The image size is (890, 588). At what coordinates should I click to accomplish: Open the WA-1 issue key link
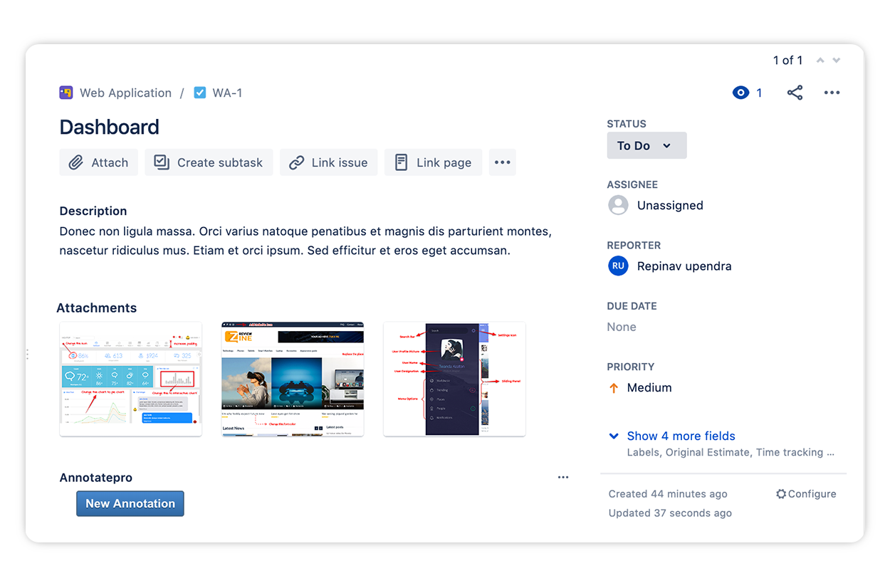[x=227, y=93]
